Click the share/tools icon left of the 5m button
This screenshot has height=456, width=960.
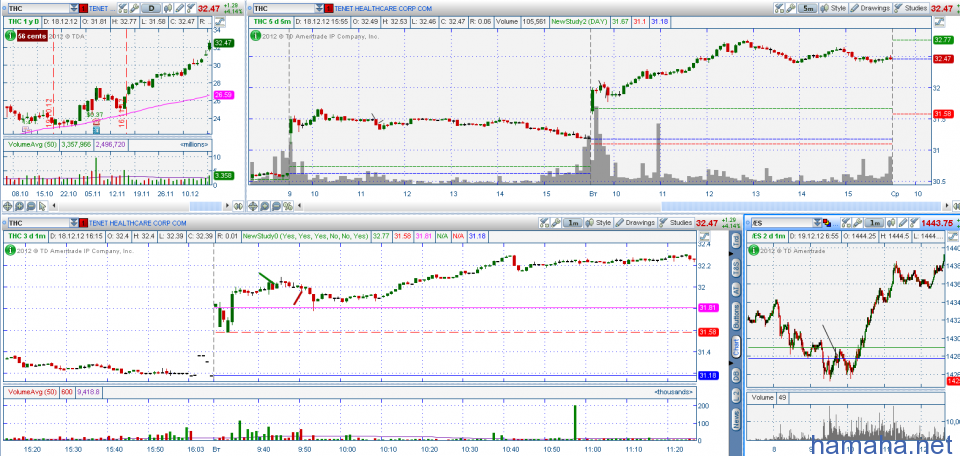(x=779, y=9)
